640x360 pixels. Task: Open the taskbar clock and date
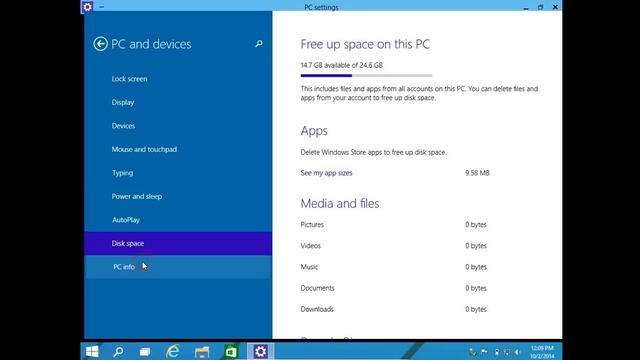point(542,352)
